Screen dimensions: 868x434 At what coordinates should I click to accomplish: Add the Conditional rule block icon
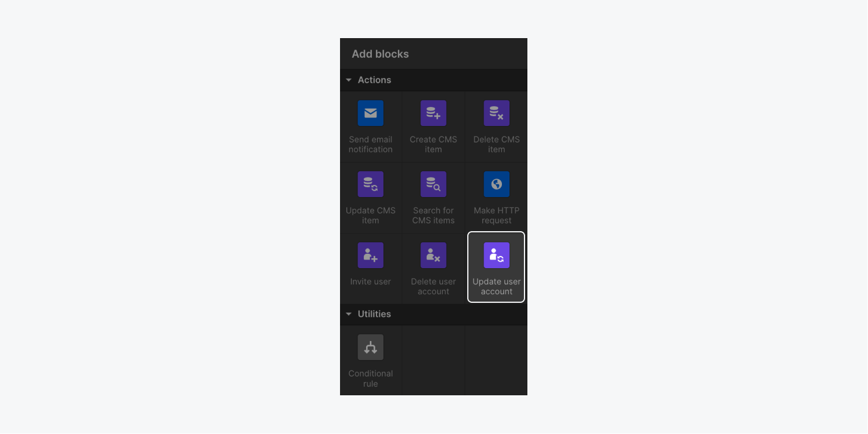pos(371,347)
